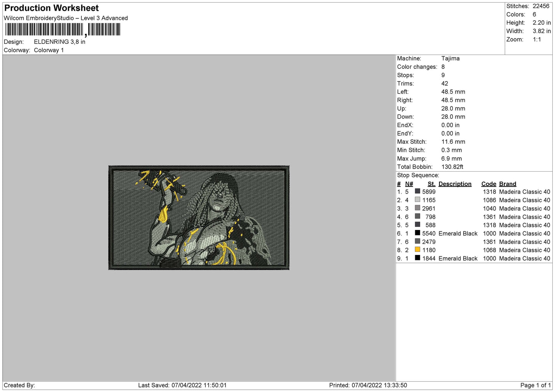The image size is (555, 392).
Task: Click the ELDENRING 3,8 in design name
Action: pyautogui.click(x=60, y=42)
